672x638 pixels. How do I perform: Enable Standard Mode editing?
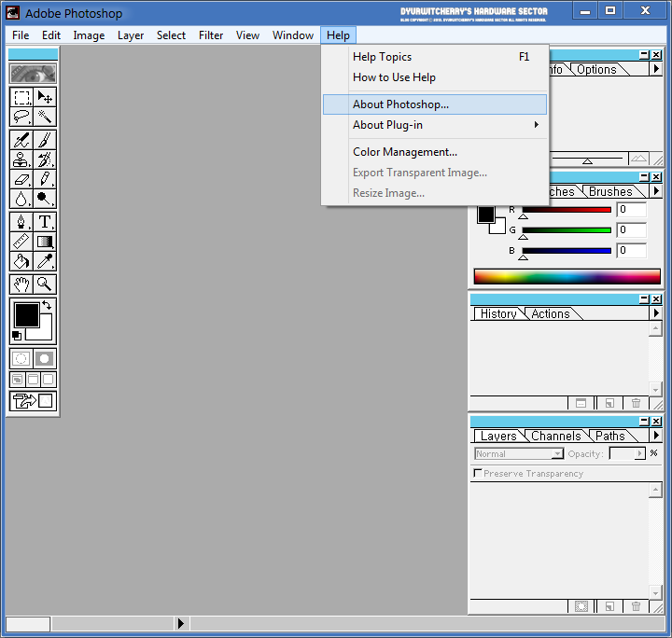[x=21, y=358]
